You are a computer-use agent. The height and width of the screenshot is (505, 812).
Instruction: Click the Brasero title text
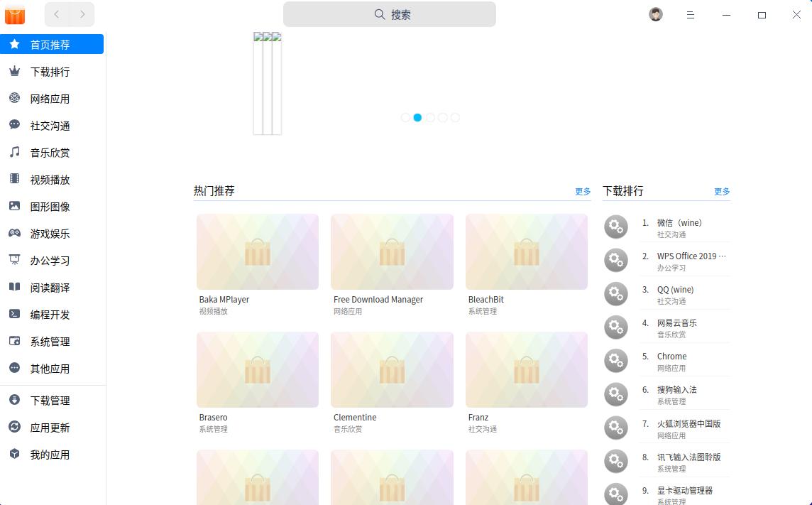[x=214, y=418]
